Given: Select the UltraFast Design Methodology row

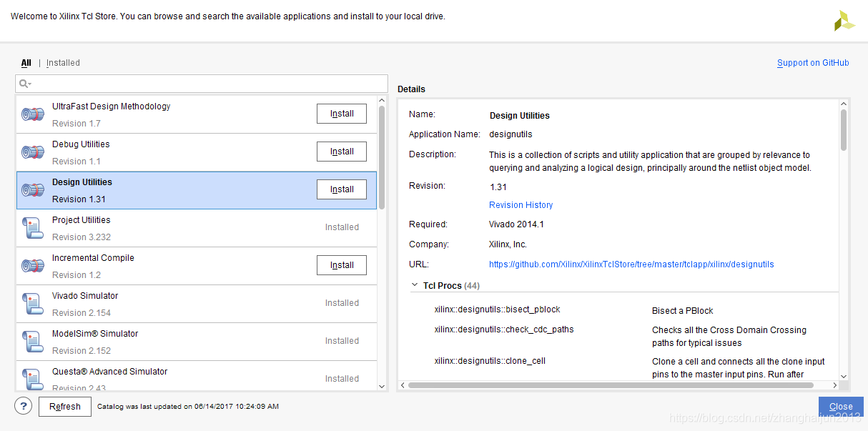Looking at the screenshot, I should [197, 114].
